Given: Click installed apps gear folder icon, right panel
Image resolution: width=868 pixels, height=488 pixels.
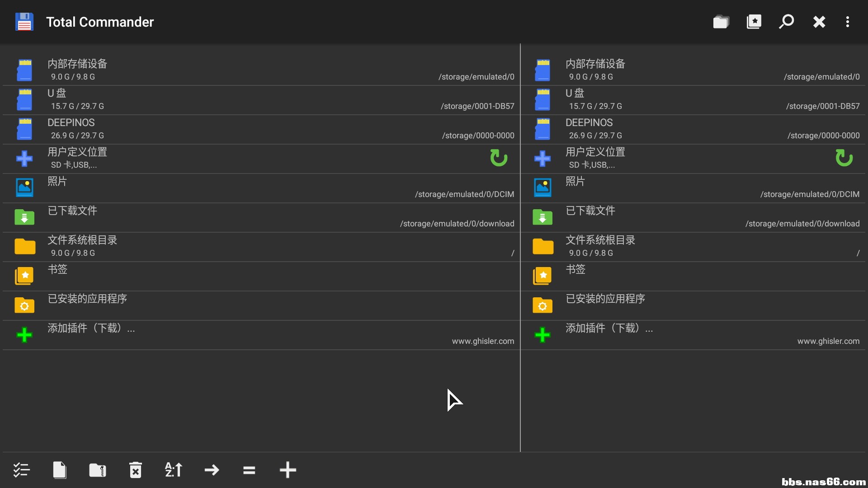Looking at the screenshot, I should pos(542,305).
